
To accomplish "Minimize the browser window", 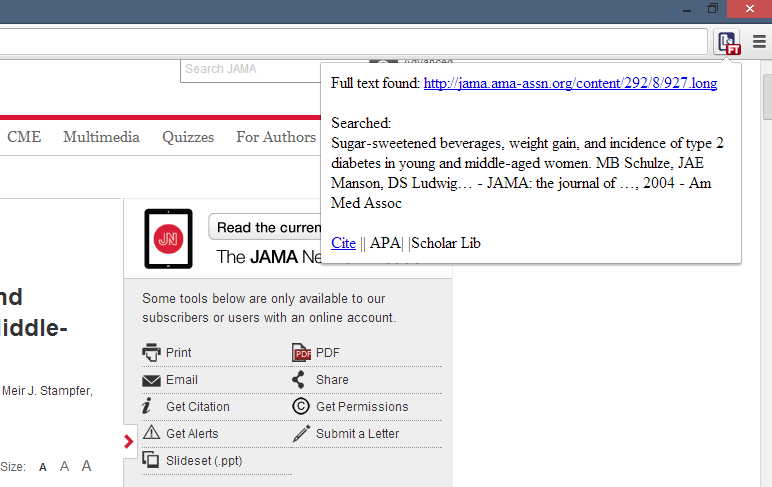I will tap(687, 9).
